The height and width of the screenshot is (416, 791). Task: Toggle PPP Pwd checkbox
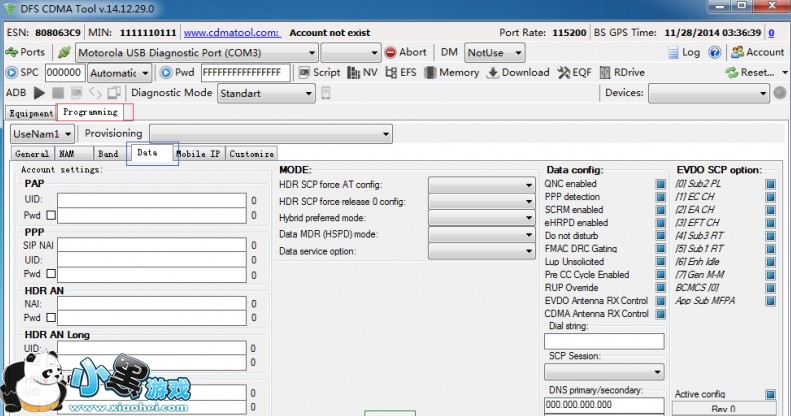(x=51, y=273)
